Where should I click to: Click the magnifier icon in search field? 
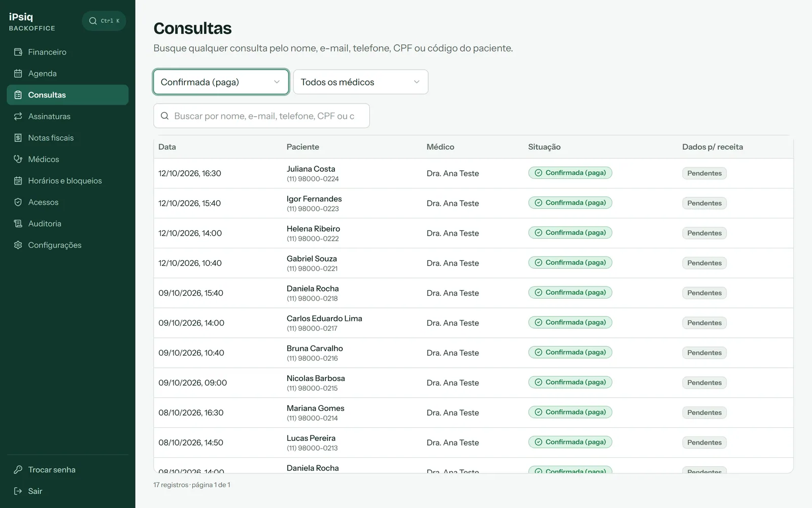coord(165,116)
